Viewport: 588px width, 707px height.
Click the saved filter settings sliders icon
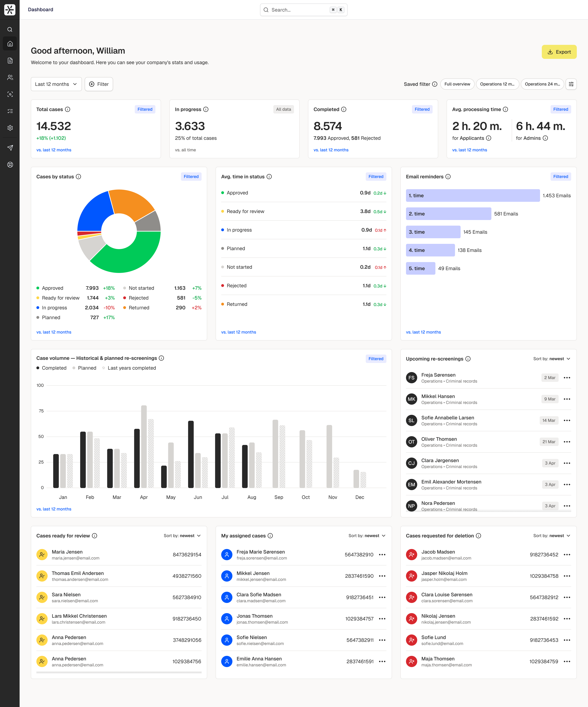coord(571,84)
